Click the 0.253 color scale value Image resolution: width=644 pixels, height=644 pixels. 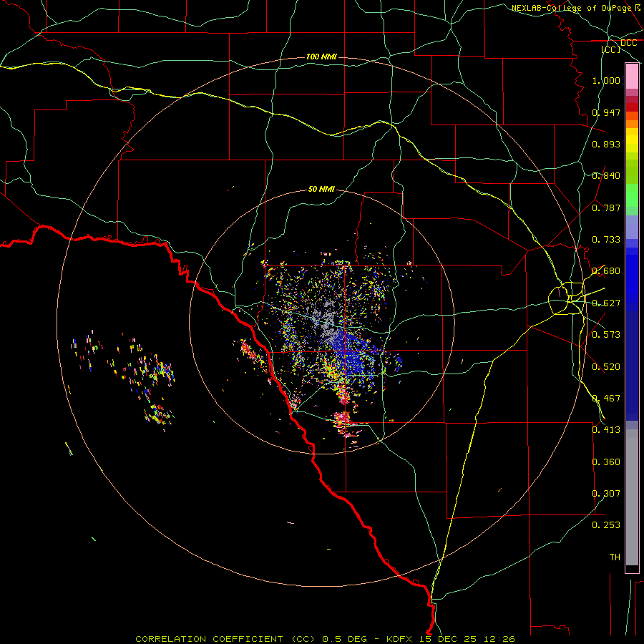[606, 525]
